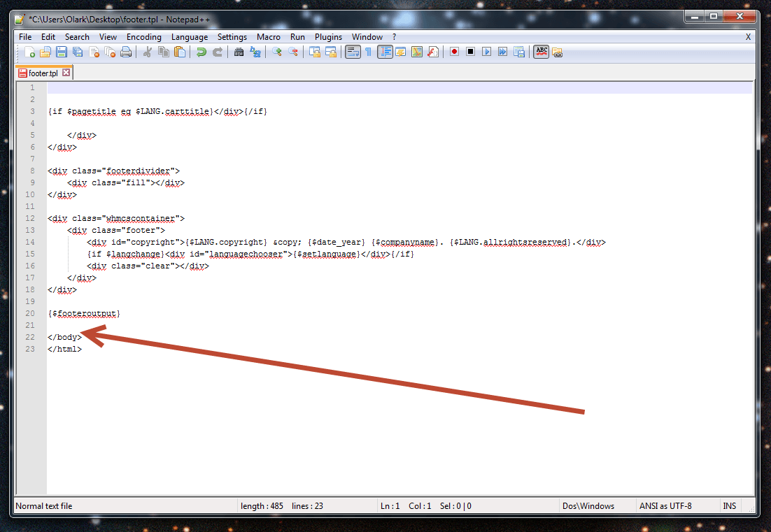Toggle the indent guide display

pos(385,51)
